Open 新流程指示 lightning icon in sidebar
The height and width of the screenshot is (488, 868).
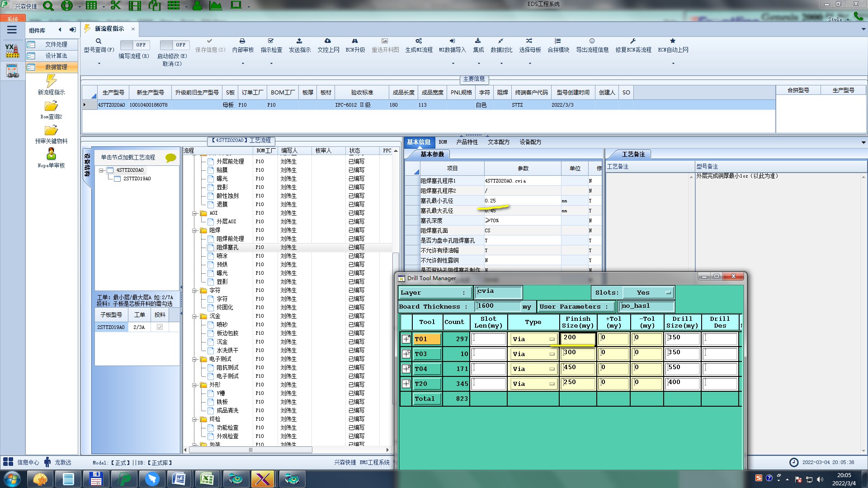[51, 81]
